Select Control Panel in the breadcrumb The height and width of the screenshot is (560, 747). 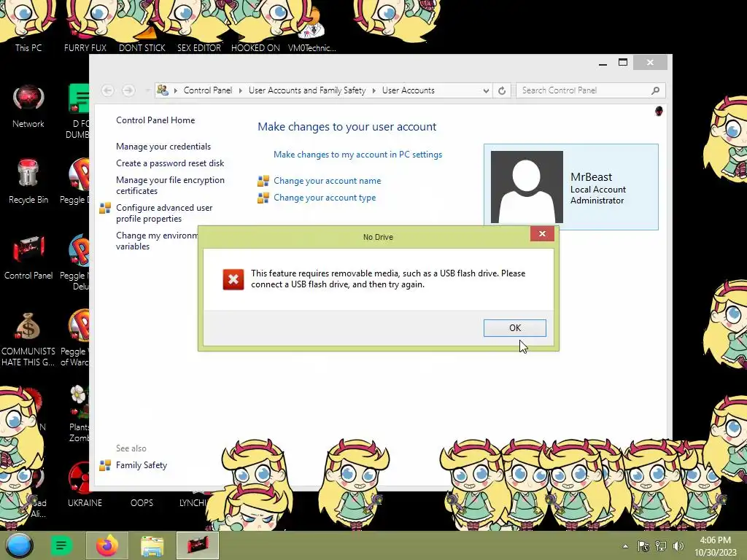click(x=208, y=90)
